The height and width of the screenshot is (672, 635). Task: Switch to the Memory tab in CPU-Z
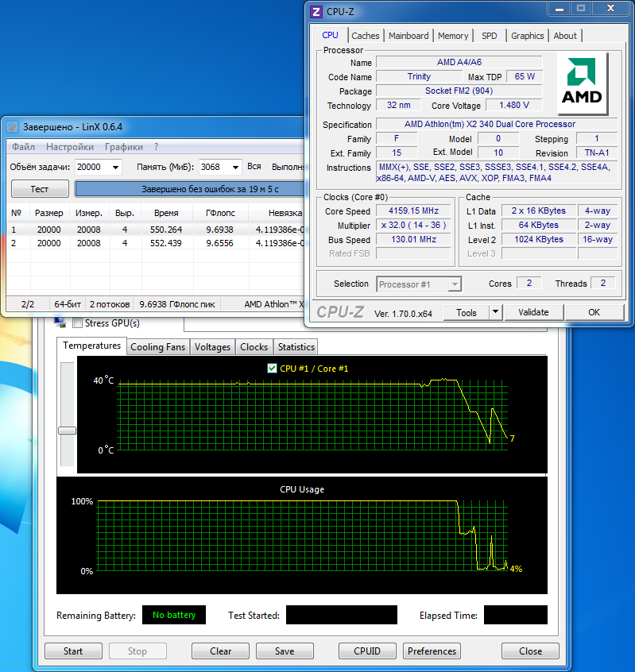453,36
